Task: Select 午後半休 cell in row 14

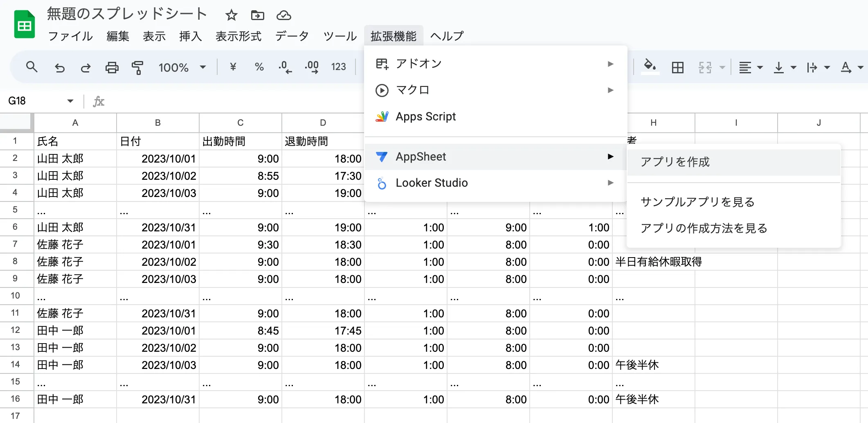Action: [654, 365]
